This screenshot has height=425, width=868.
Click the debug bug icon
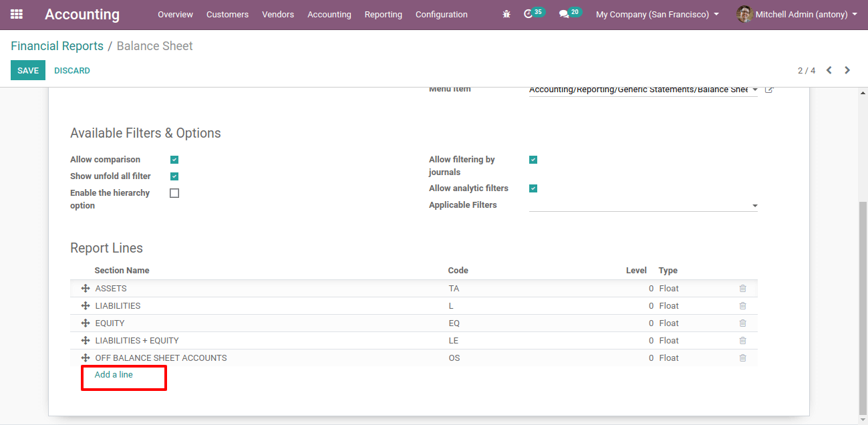[x=507, y=14]
